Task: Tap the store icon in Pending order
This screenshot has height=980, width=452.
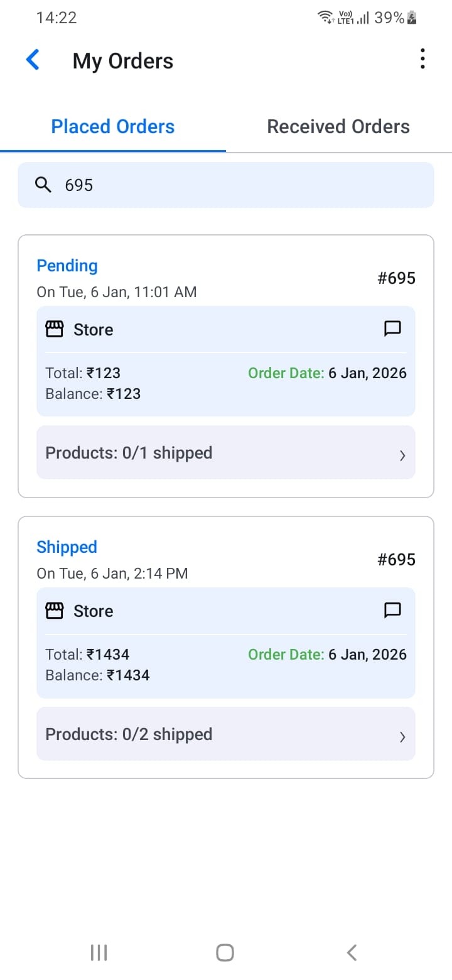Action: point(55,329)
